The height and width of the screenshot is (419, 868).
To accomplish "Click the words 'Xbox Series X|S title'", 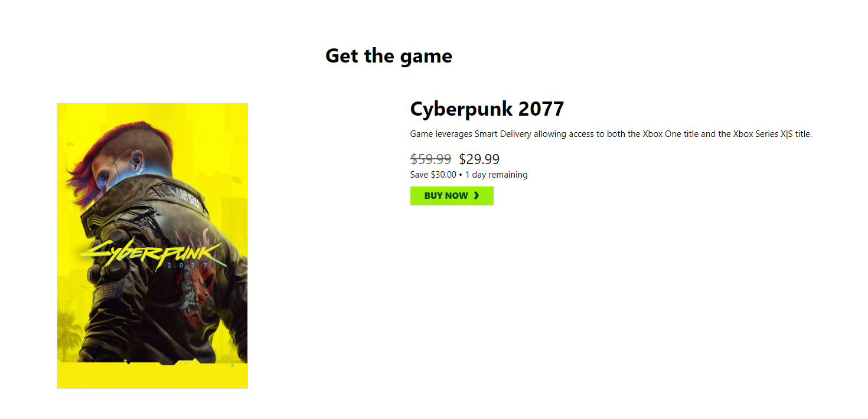I will click(772, 134).
